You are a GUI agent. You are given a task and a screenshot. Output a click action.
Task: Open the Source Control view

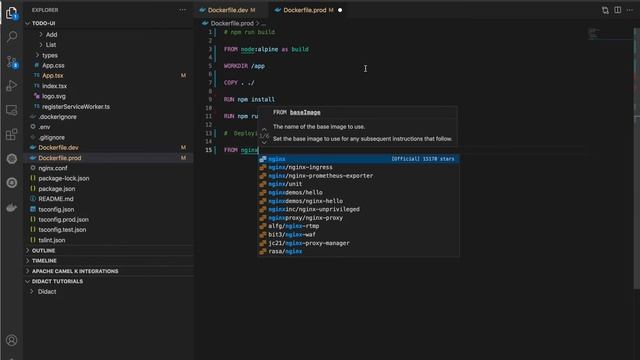pyautogui.click(x=12, y=62)
